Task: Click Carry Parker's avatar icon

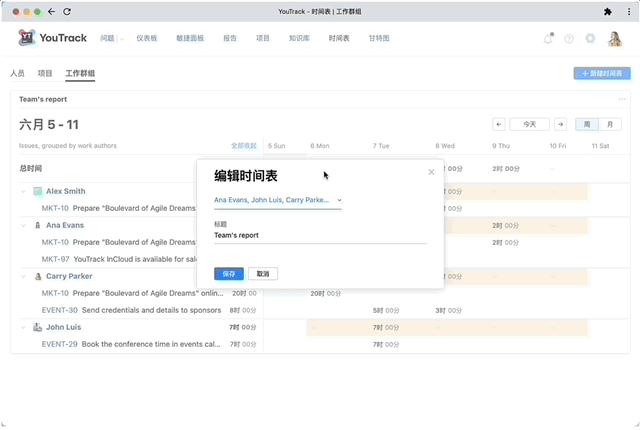Action: coord(38,276)
